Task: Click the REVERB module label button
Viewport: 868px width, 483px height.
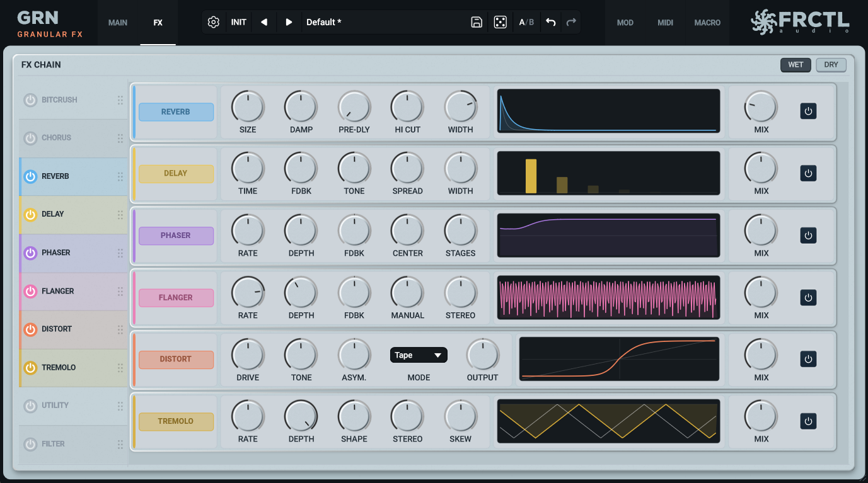Action: coord(176,112)
